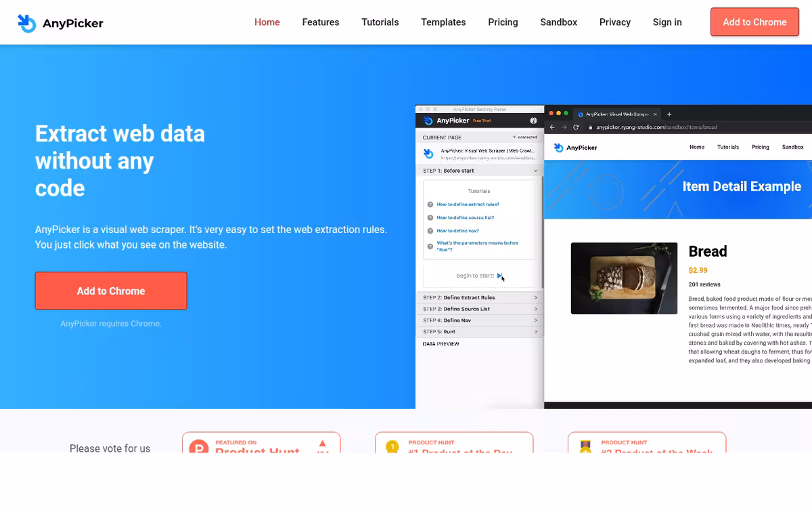The width and height of the screenshot is (812, 508).
Task: Open a new tab in demo browser
Action: pos(670,114)
